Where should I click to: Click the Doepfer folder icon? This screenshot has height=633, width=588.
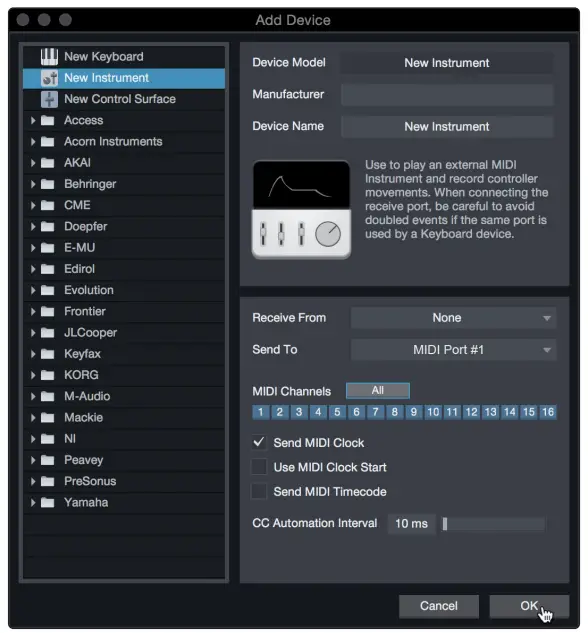pyautogui.click(x=48, y=226)
